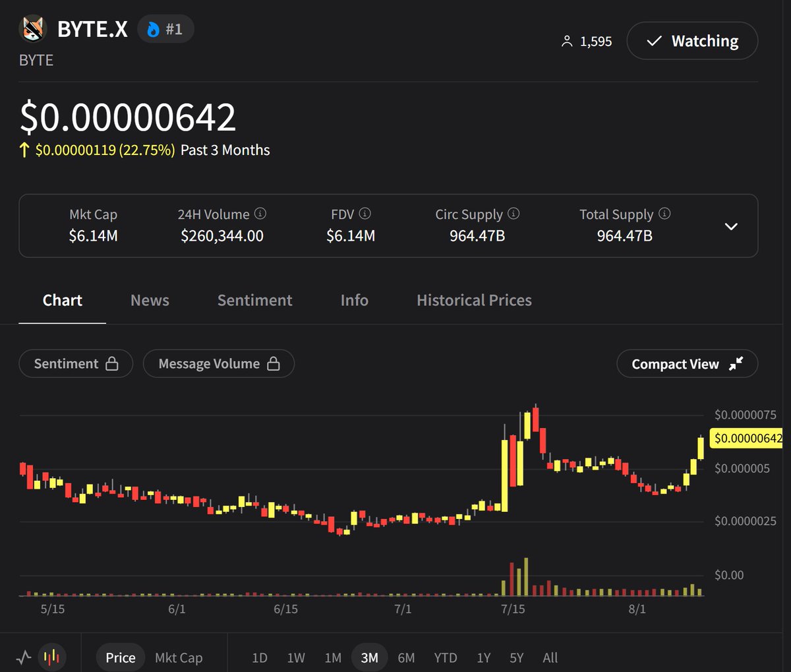This screenshot has width=791, height=672.
Task: Select the 5Y time range
Action: point(517,657)
